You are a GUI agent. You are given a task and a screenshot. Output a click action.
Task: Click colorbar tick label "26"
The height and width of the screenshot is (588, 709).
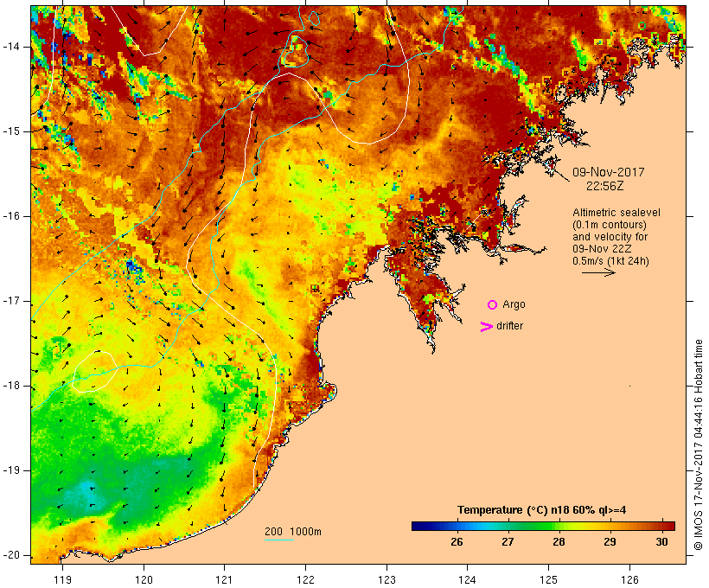[457, 542]
